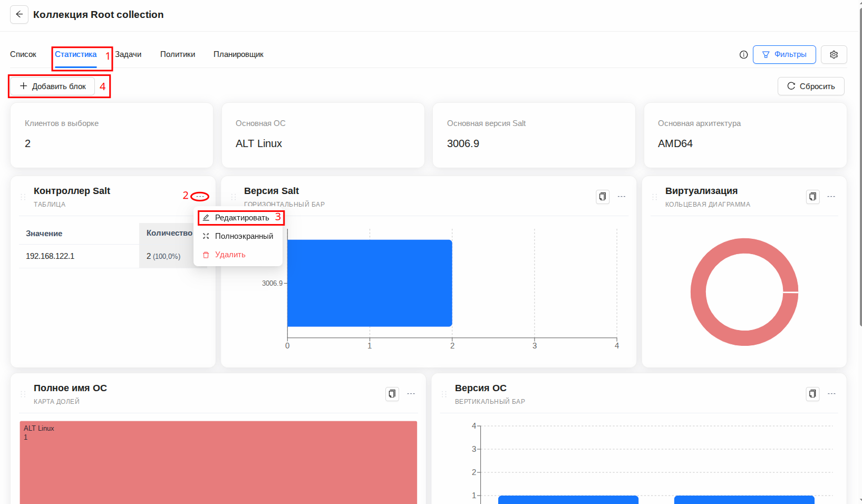
Task: Switch to the Политики tab
Action: pyautogui.click(x=178, y=54)
